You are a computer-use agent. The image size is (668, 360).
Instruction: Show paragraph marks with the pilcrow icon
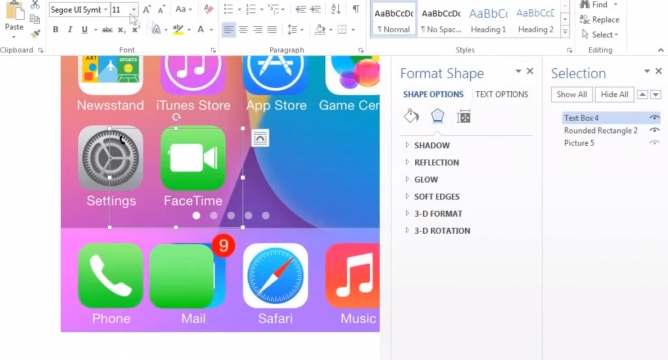pos(356,9)
